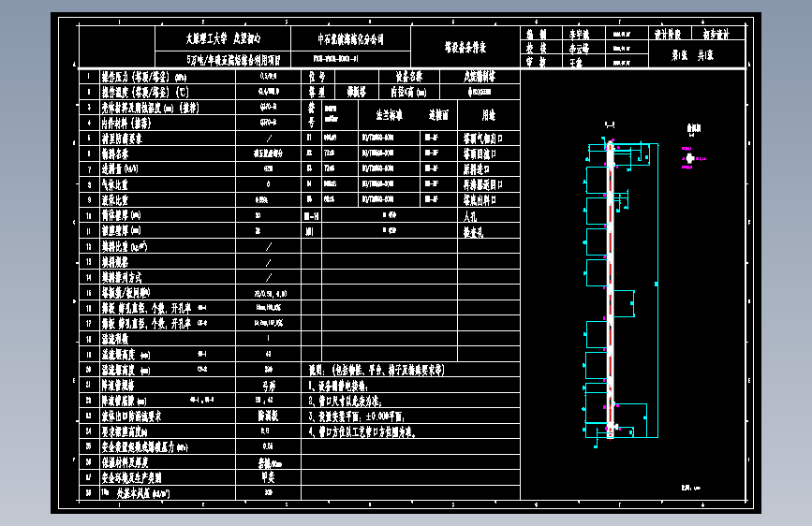The image size is (812, 526).
Task: Select note 4 管口方位 line
Action: point(362,431)
